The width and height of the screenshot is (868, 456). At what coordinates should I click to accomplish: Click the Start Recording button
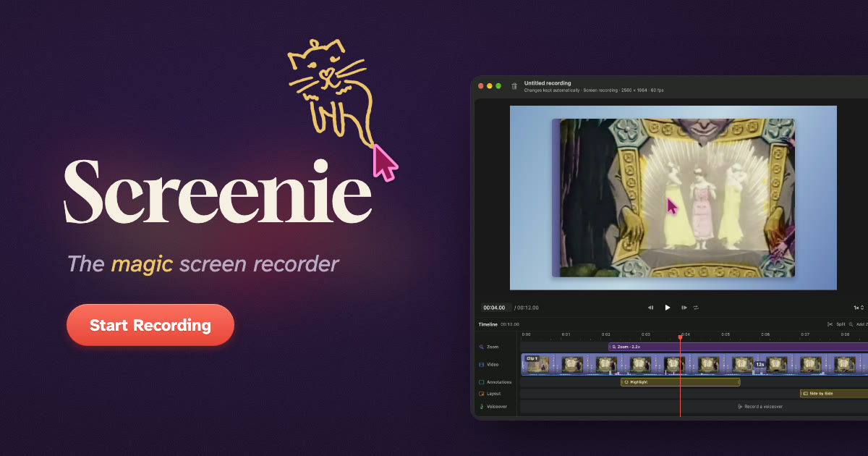[150, 325]
